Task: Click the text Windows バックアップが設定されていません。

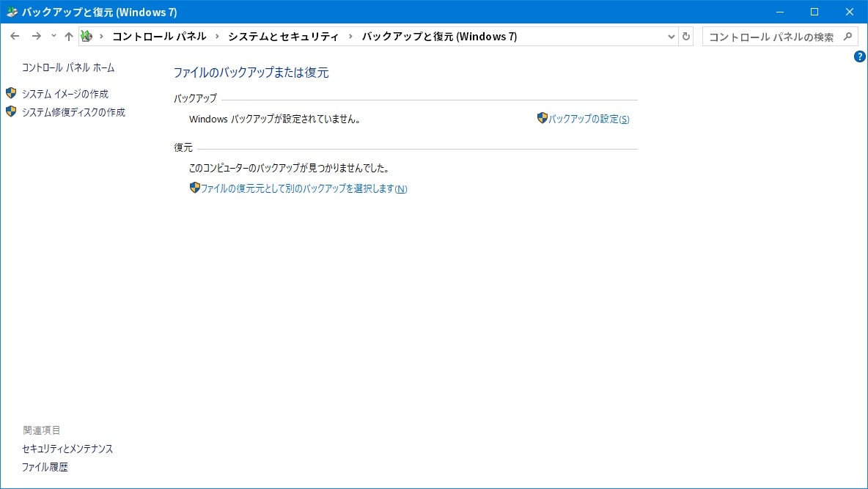Action: (275, 119)
